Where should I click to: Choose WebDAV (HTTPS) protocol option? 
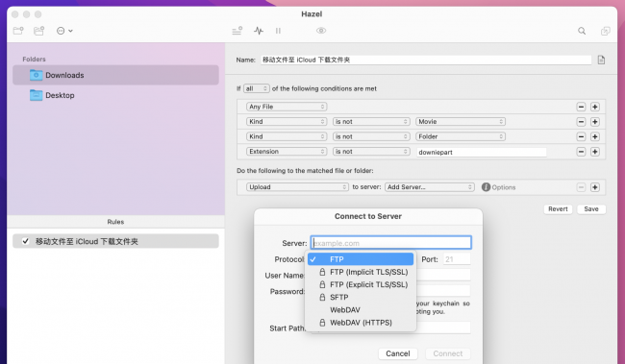(x=361, y=323)
